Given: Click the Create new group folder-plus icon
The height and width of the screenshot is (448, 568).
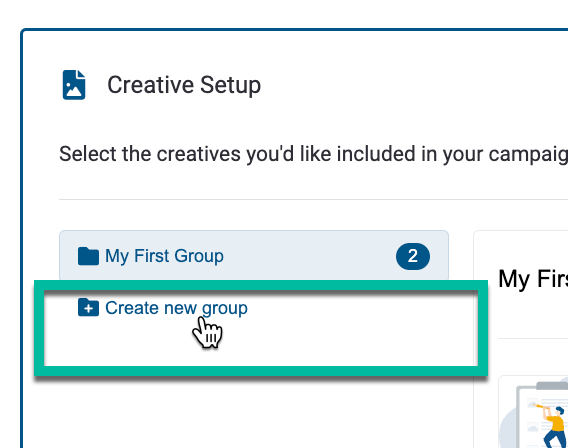Looking at the screenshot, I should click(88, 307).
